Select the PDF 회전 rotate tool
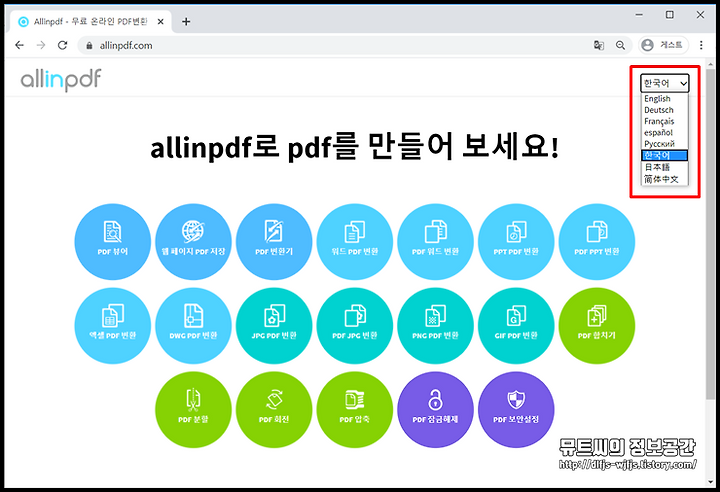Viewport: 720px width, 492px height. point(274,410)
